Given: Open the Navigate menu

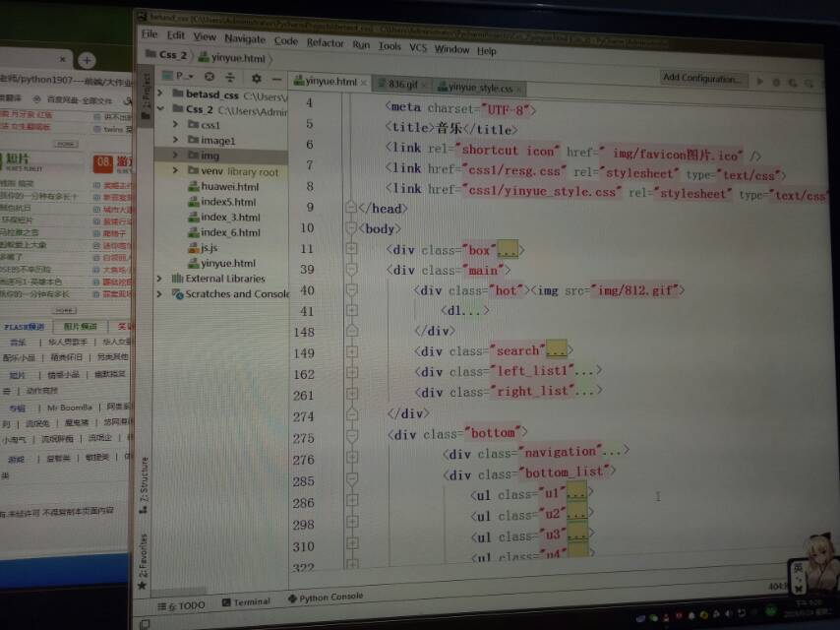Looking at the screenshot, I should (x=245, y=38).
